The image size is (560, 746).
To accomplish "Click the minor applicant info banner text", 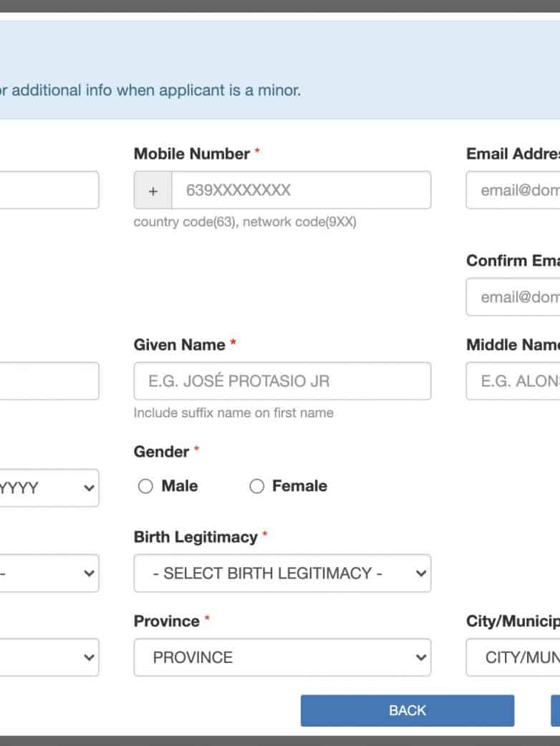I will 150,91.
